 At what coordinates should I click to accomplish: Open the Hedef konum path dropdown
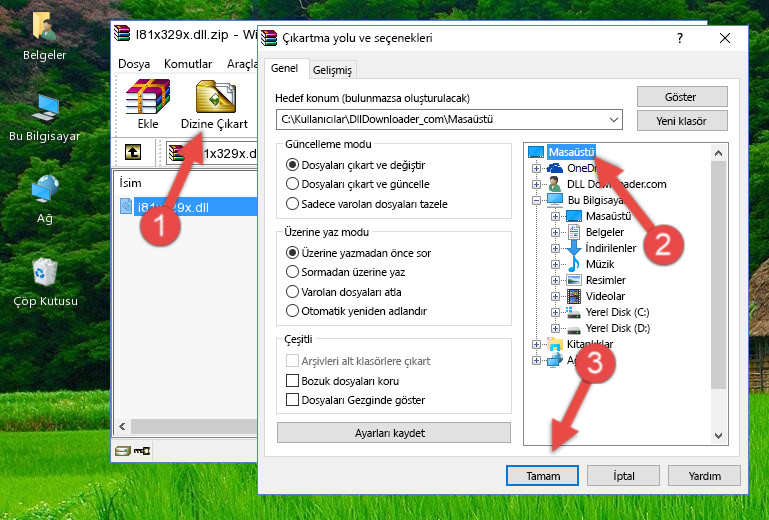[614, 120]
